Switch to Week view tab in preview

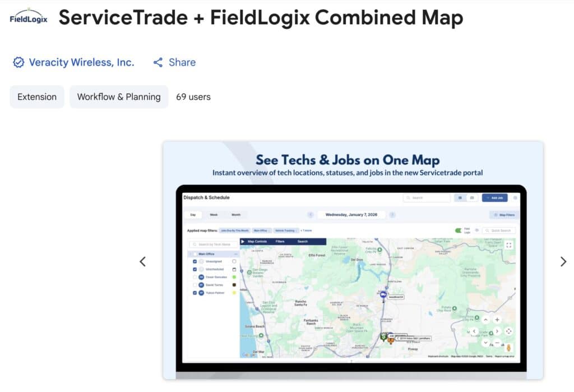[x=214, y=215]
